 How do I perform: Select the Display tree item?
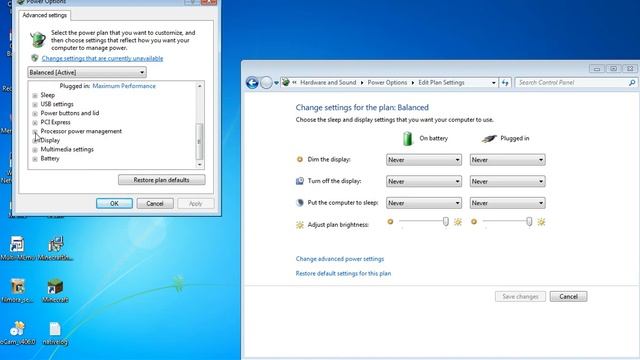click(x=50, y=140)
